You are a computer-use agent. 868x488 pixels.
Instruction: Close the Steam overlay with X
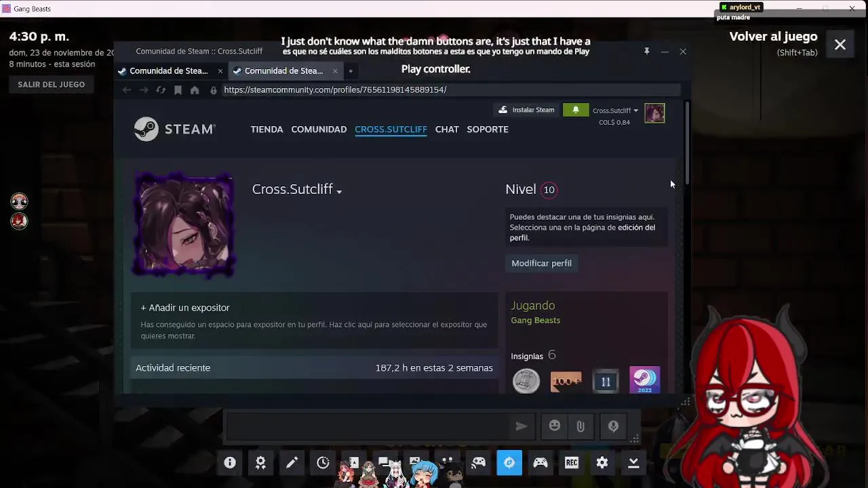pos(840,45)
